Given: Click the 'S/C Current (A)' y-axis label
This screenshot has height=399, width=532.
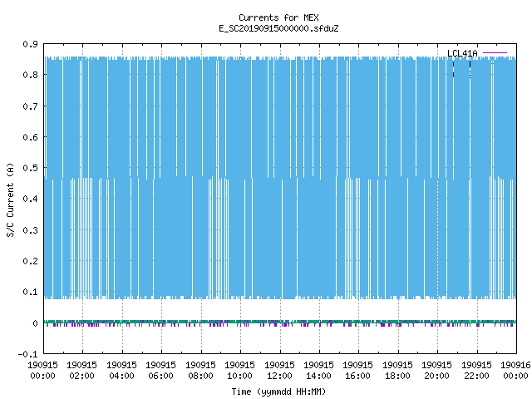Looking at the screenshot, I should tap(10, 199).
